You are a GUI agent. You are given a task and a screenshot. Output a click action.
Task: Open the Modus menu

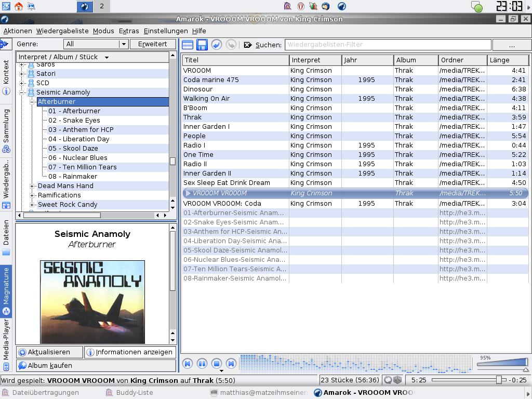103,31
